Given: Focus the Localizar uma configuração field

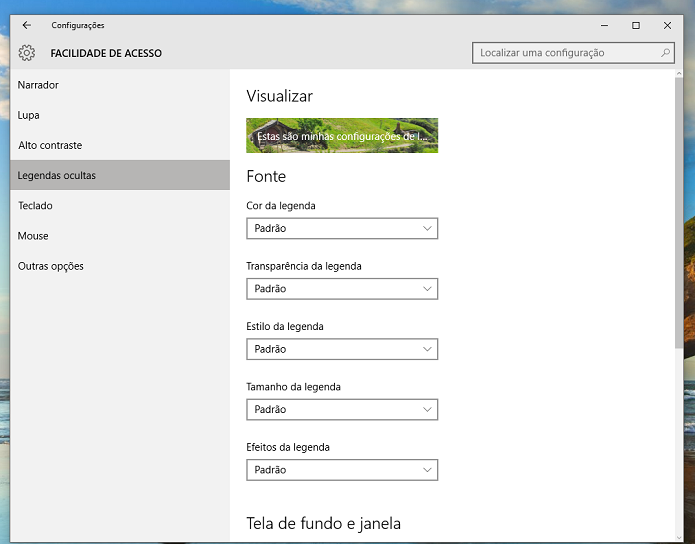Looking at the screenshot, I should coord(573,53).
